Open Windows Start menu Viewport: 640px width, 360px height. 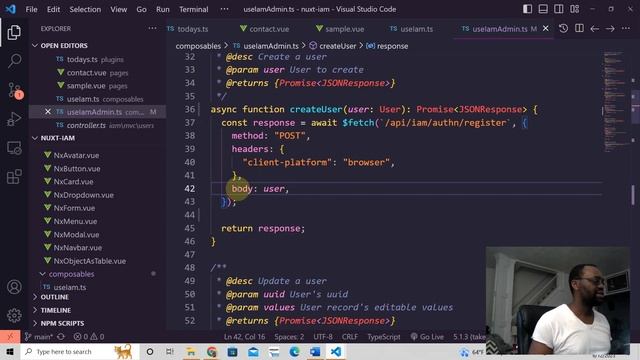pos(10,351)
